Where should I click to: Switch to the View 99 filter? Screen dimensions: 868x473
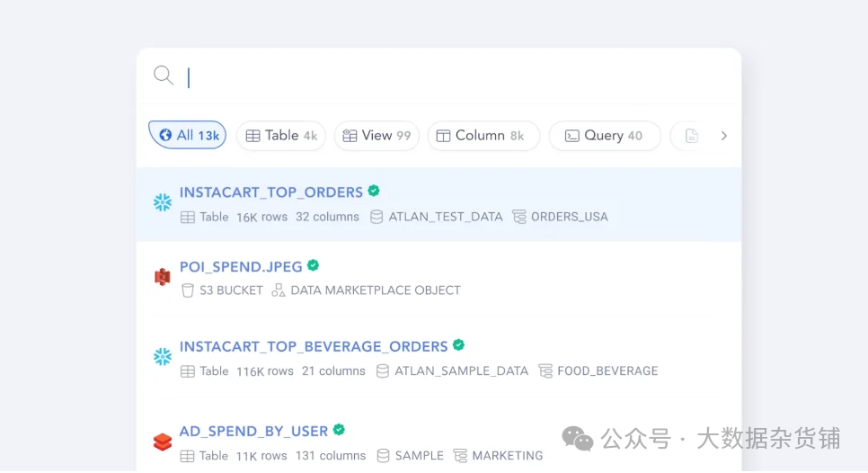[376, 136]
